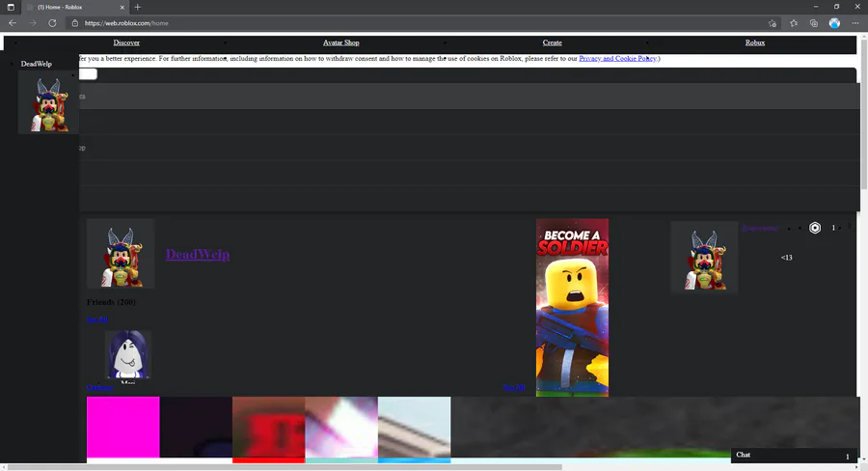
Task: Click the sidebar DeadWelp avatar image
Action: 48,102
